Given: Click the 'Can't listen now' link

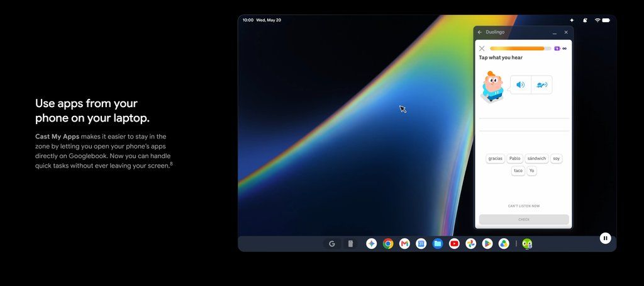Looking at the screenshot, I should tap(524, 206).
